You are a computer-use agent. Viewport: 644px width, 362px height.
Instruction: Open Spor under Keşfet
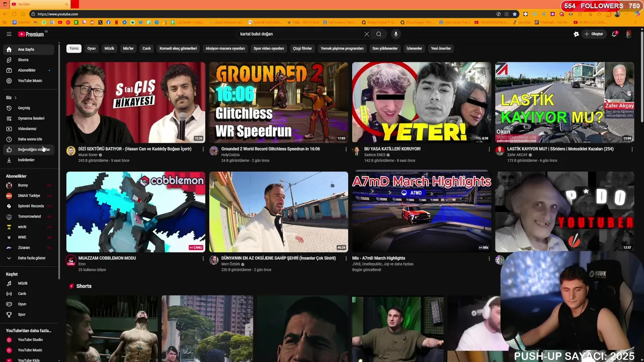[x=29, y=315]
